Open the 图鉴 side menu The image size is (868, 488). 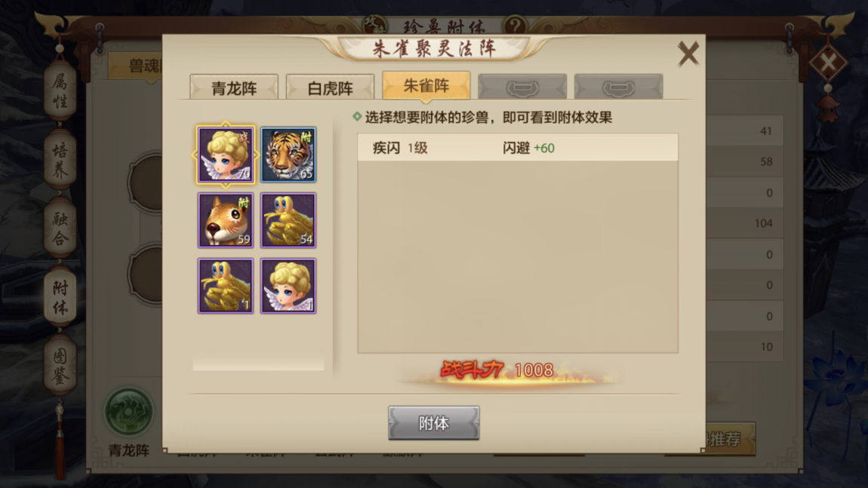tap(60, 365)
